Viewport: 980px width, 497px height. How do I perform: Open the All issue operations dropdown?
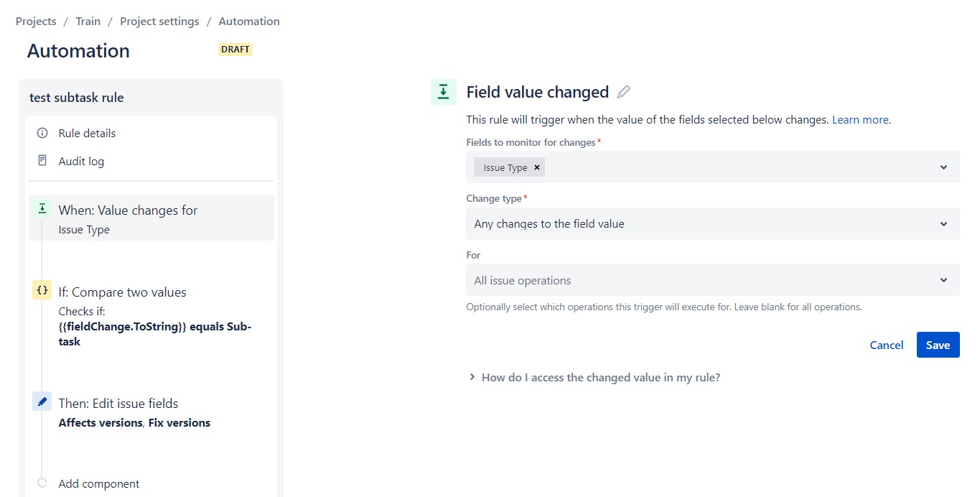pos(943,279)
